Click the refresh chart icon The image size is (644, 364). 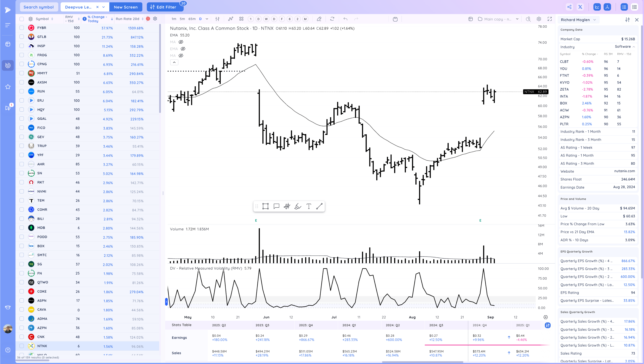[332, 19]
